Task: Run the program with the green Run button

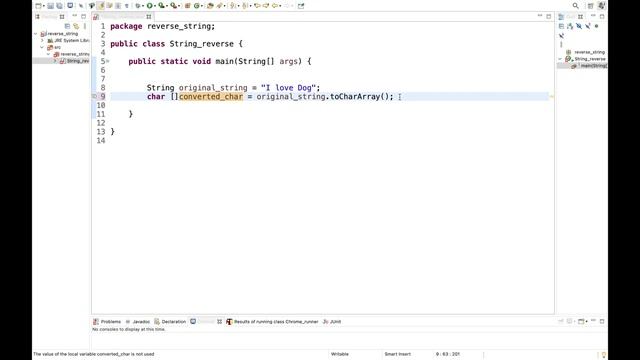Action: pyautogui.click(x=149, y=6)
